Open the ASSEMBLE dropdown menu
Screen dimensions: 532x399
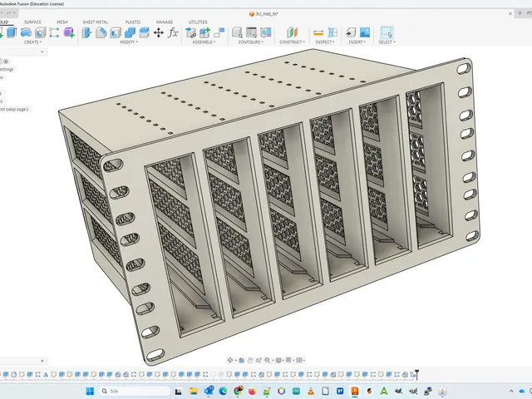204,42
